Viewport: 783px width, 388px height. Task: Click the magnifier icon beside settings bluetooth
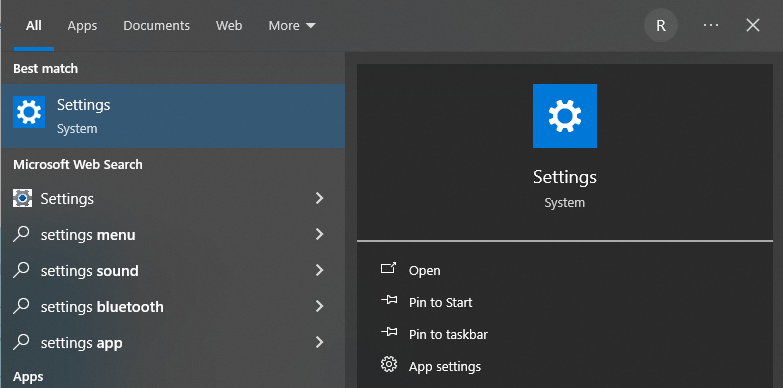click(21, 306)
